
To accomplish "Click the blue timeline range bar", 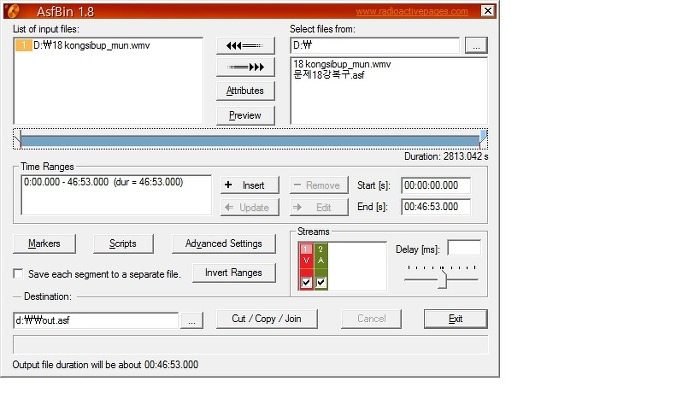I will click(x=250, y=142).
